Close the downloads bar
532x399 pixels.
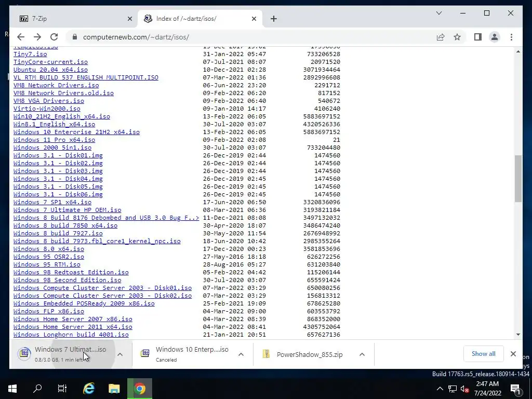click(513, 354)
